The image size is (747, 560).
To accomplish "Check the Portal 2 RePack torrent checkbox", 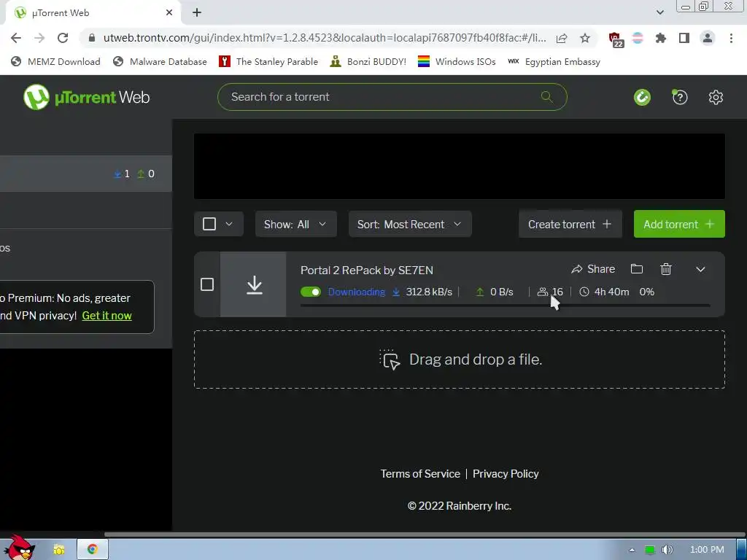I will click(207, 284).
